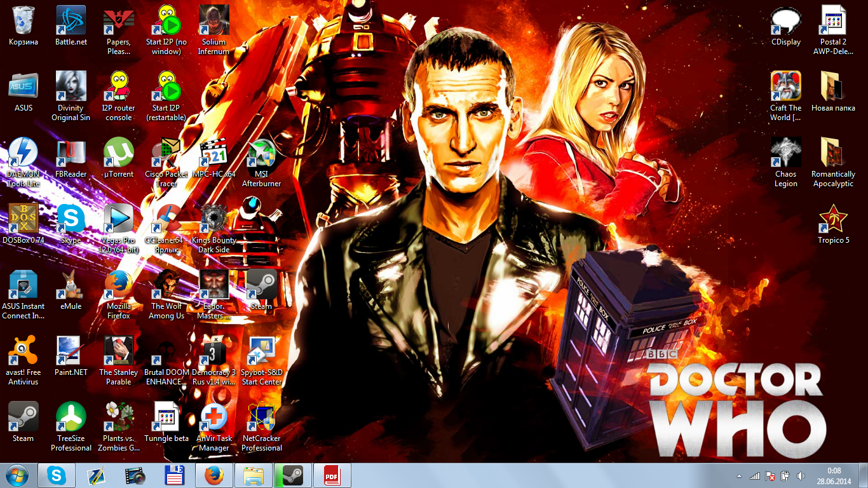This screenshot has width=868, height=488.
Task: Launch Divinity Original Sin from the desktop
Action: [71, 97]
